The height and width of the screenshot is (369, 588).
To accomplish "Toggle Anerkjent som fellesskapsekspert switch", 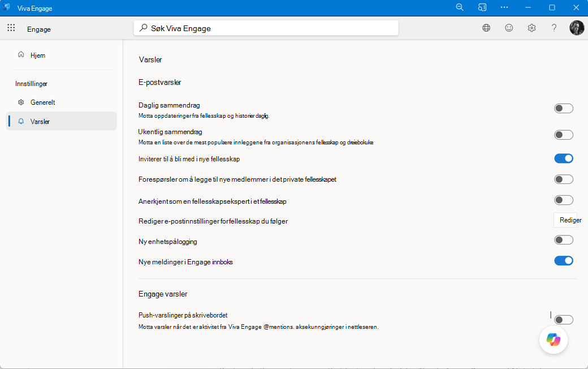I will tap(564, 200).
